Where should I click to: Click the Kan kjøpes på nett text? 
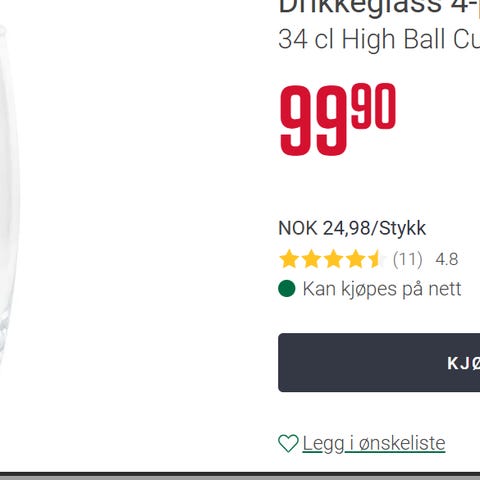pyautogui.click(x=382, y=289)
